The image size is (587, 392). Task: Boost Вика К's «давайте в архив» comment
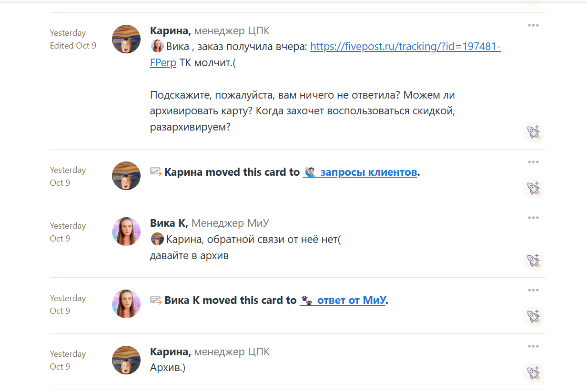point(534,261)
